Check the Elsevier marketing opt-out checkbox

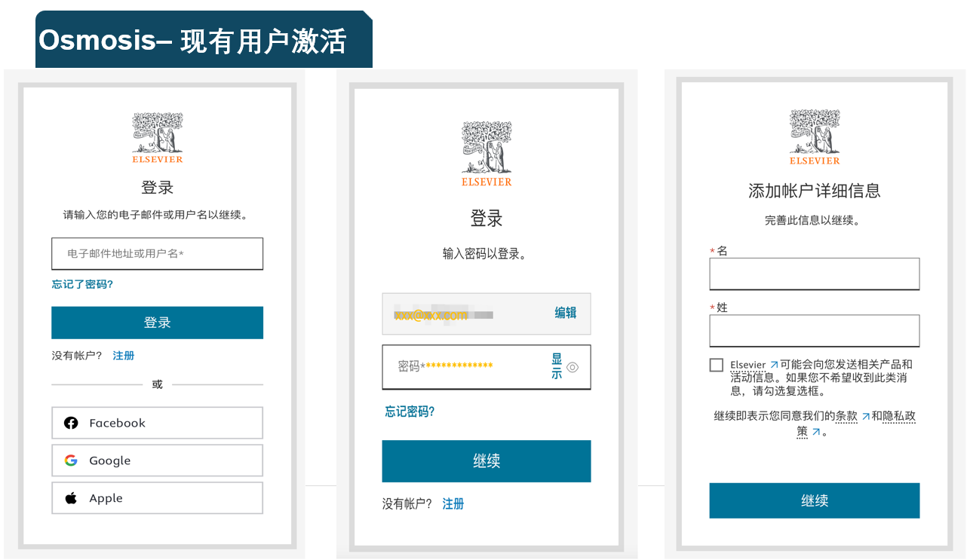[717, 365]
